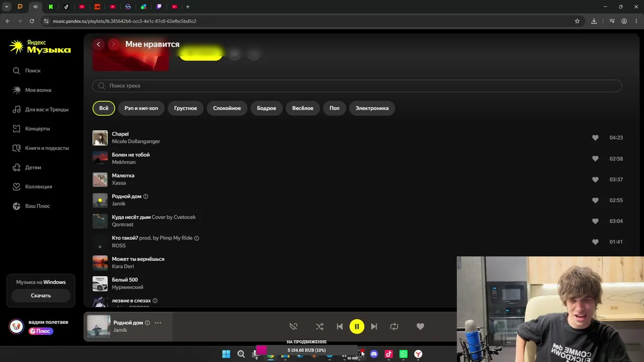This screenshot has width=644, height=362.
Task: Toggle shuffle in the player bar
Action: click(319, 327)
